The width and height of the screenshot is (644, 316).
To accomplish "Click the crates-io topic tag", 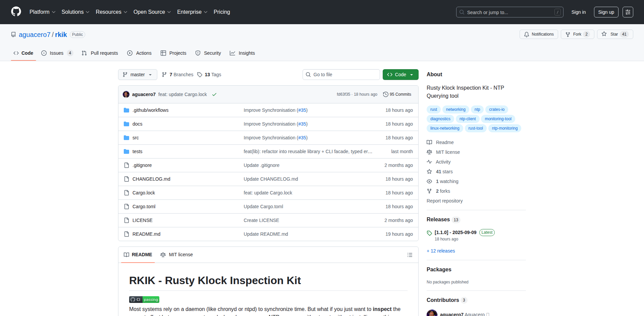I will 496,109.
